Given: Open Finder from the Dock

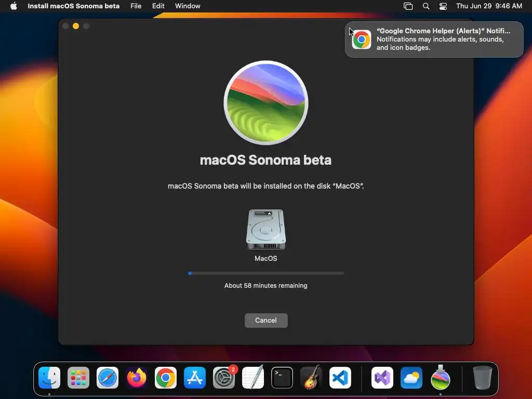Looking at the screenshot, I should (x=49, y=377).
